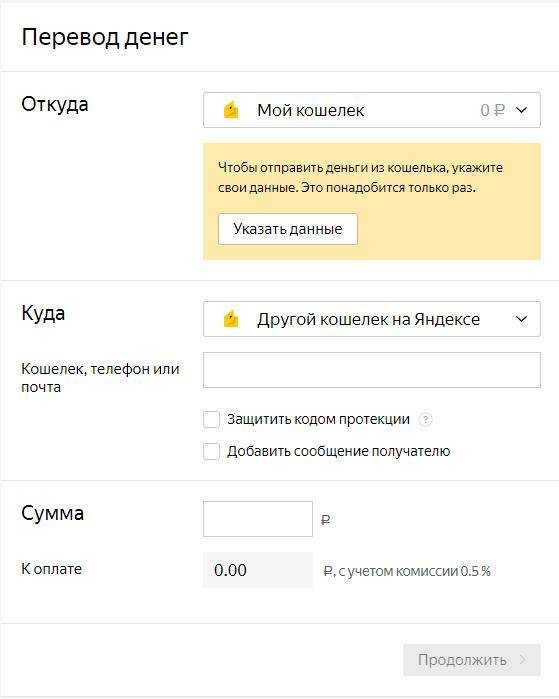
Task: Click the yellow wallet icon beside Мой кошелек
Action: coord(231,110)
